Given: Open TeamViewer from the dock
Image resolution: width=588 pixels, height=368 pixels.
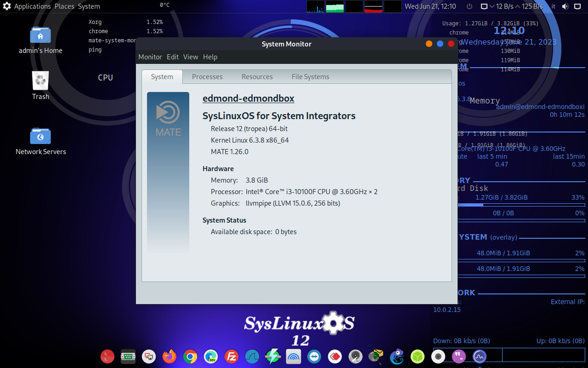Looking at the screenshot, I should click(314, 356).
